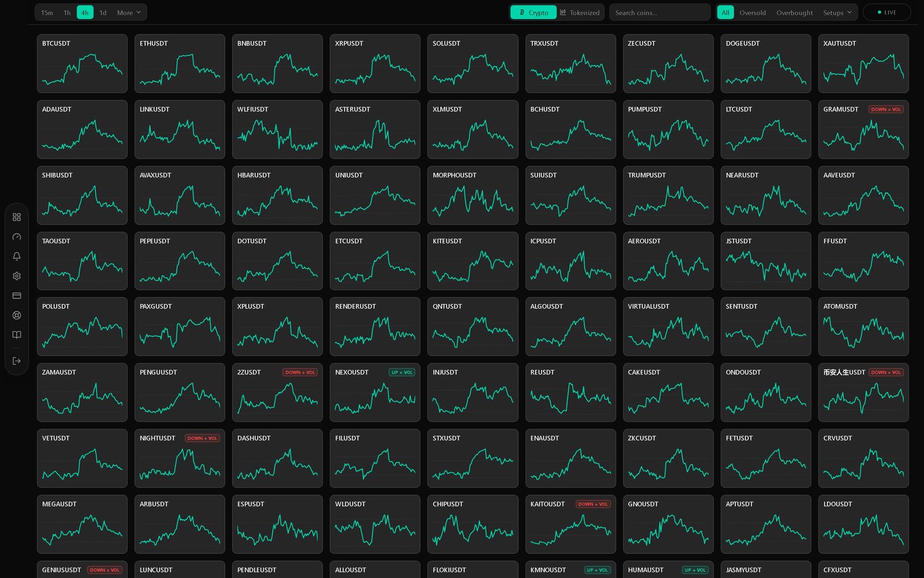924x578 pixels.
Task: Click UP + VOL badge on NEXOUSDT
Action: pos(402,372)
